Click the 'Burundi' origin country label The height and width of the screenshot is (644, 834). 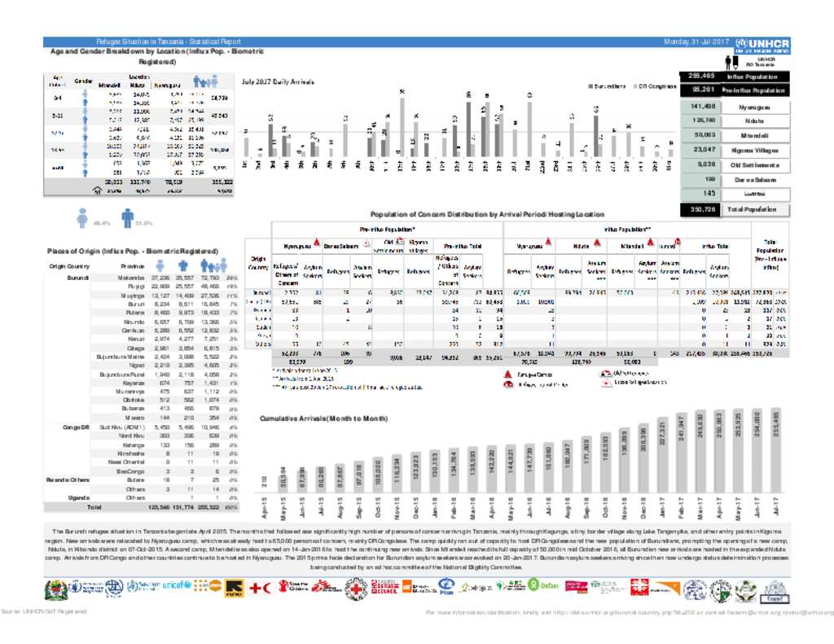(77, 278)
